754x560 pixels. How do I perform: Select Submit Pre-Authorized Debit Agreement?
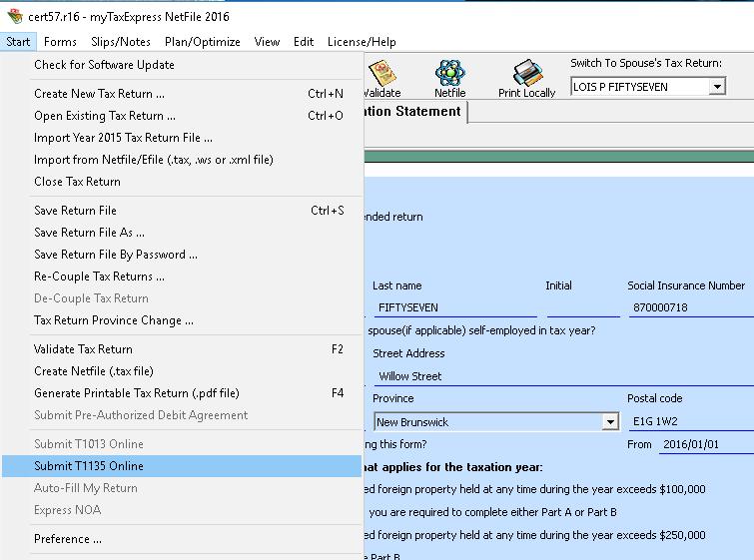click(x=182, y=415)
